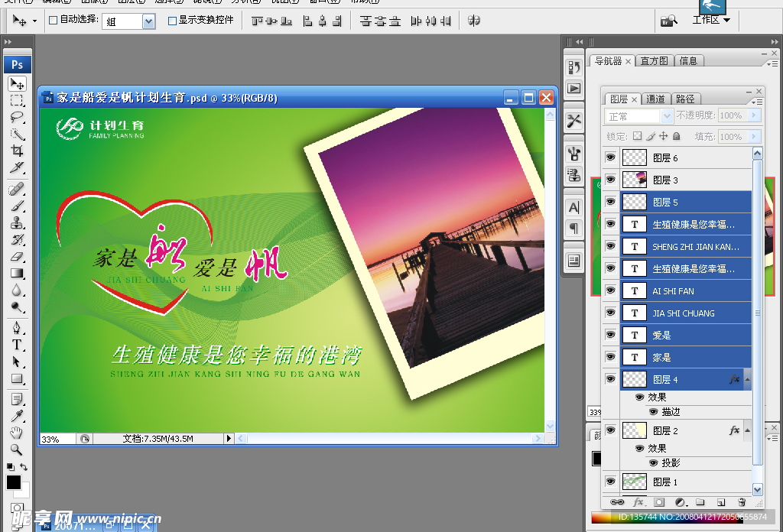Open the 不透明度 opacity slider arrow
The image size is (783, 532).
[753, 115]
